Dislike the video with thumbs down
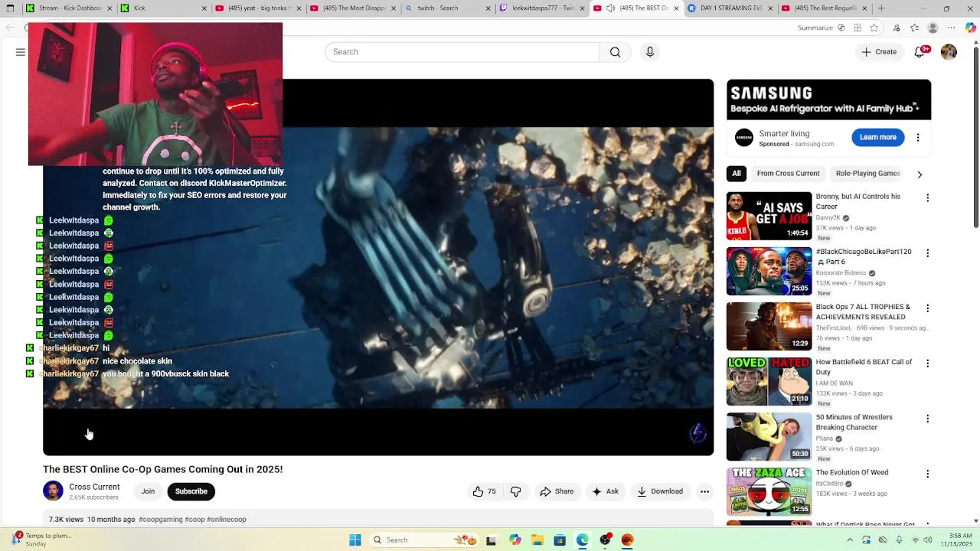This screenshot has height=551, width=980. click(515, 491)
